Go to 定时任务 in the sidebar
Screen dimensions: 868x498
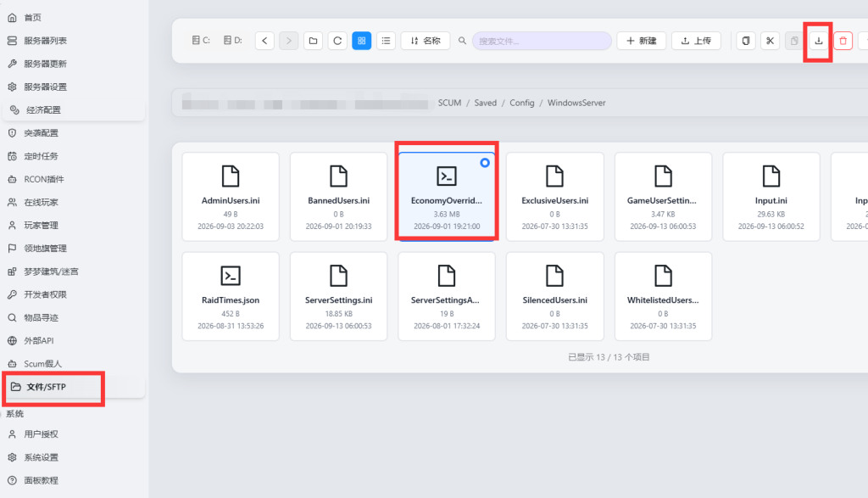(75, 156)
